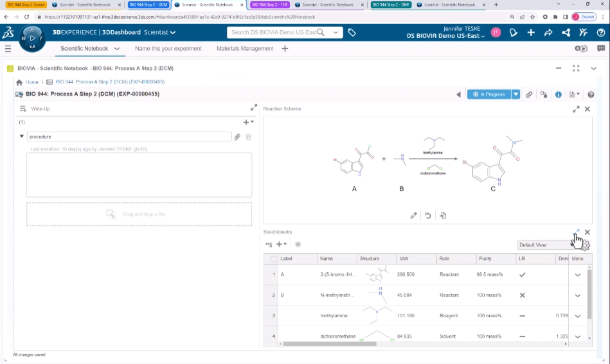
Task: Open the notifications icon in the top bar
Action: coord(514,33)
